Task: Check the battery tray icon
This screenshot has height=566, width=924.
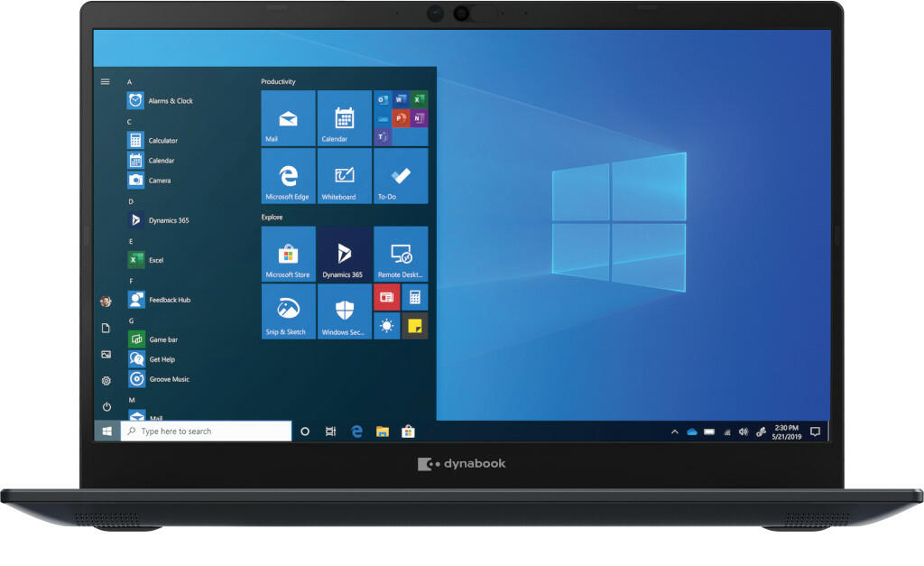Action: coord(709,432)
